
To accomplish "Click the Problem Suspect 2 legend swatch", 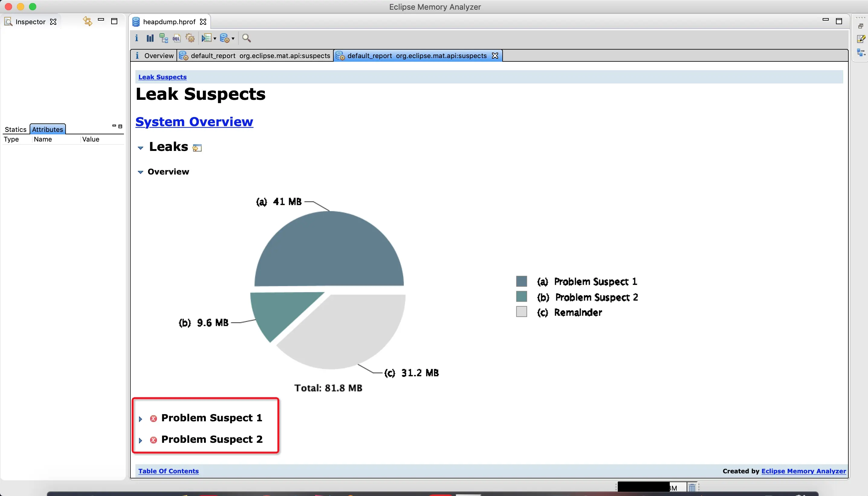I will [x=521, y=297].
